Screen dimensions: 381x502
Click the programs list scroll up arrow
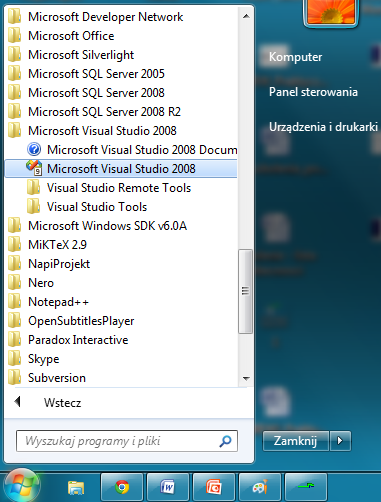pos(246,16)
